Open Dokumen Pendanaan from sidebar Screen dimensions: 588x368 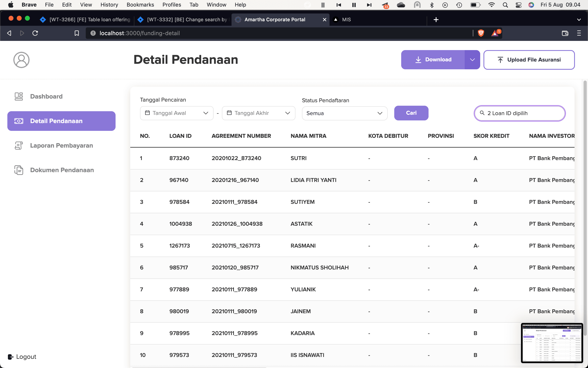coord(54,170)
